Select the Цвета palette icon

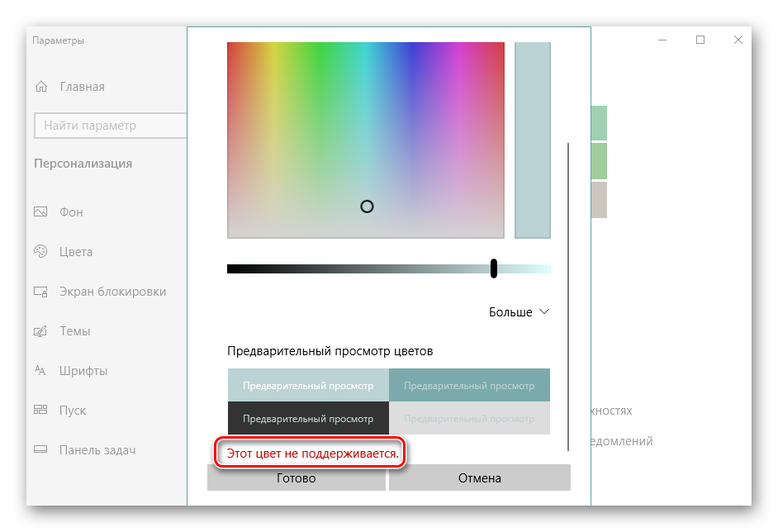point(40,252)
